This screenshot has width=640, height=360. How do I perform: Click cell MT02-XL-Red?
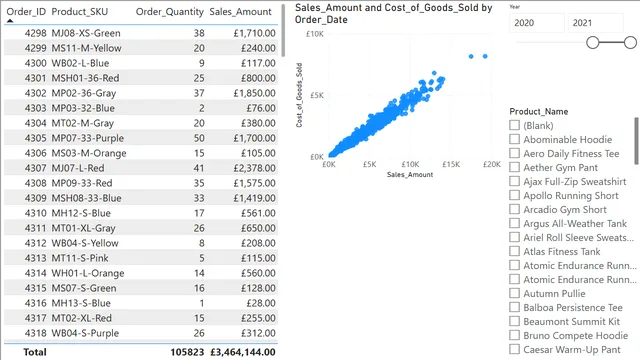point(81,318)
